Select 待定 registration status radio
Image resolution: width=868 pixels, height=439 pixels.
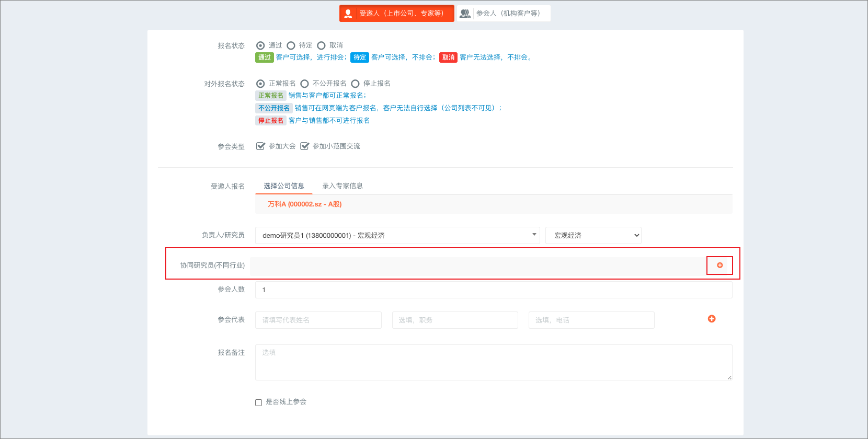(291, 45)
